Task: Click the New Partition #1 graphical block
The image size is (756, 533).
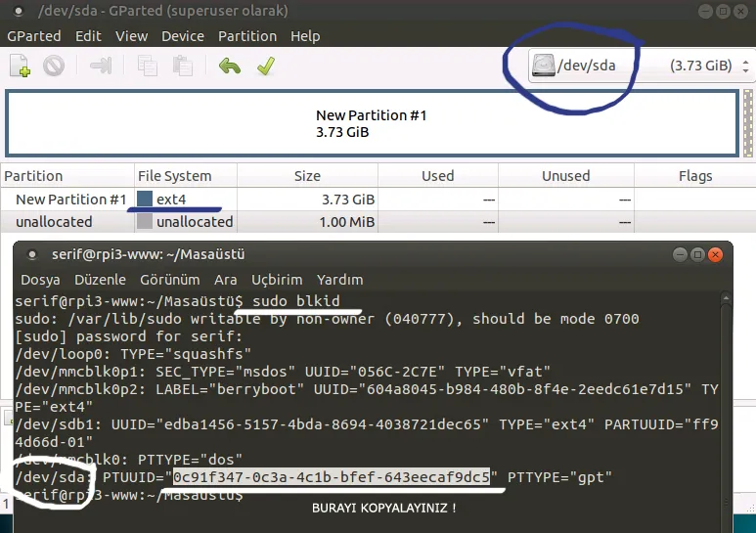Action: tap(372, 123)
